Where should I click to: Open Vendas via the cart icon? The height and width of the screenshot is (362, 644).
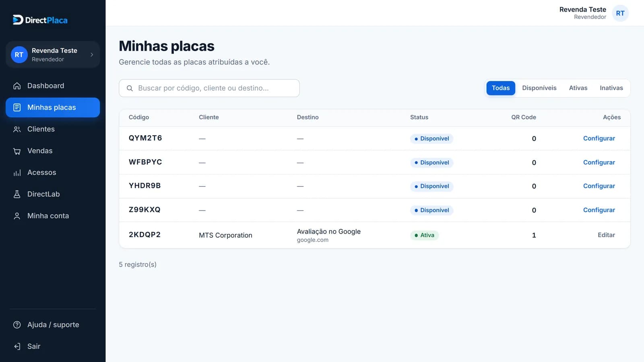click(x=17, y=151)
